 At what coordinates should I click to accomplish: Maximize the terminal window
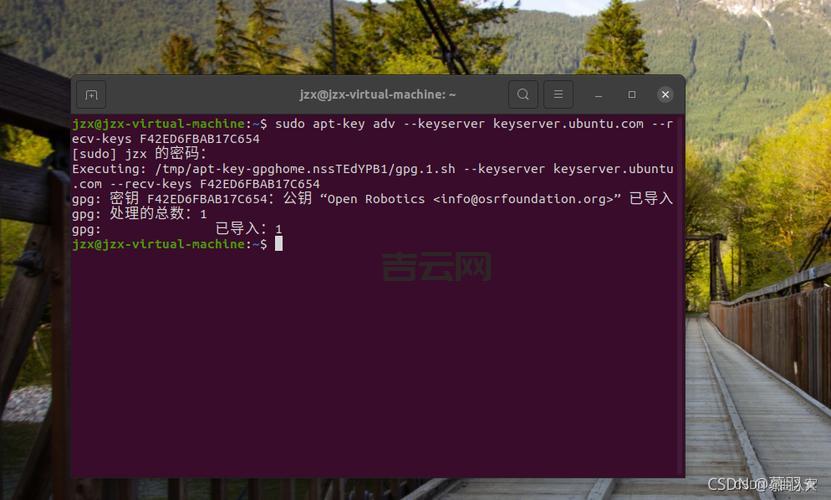click(x=632, y=94)
